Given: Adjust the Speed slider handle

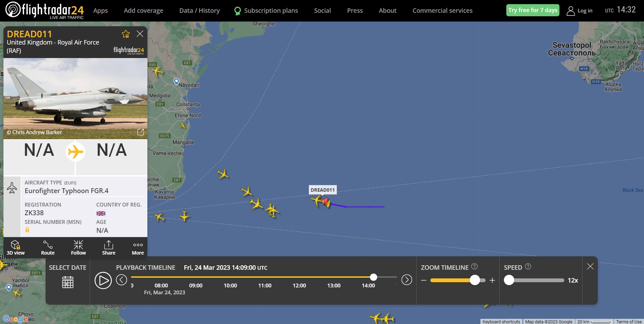Looking at the screenshot, I should coord(509,280).
